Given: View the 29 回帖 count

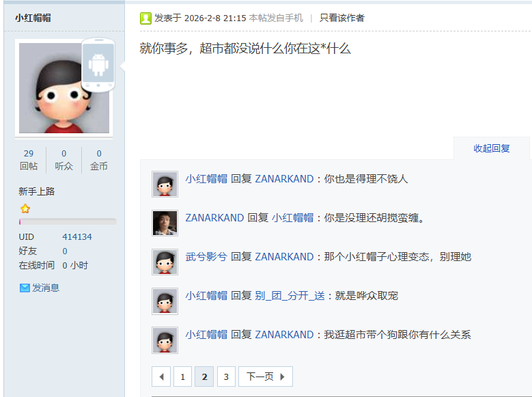Looking at the screenshot, I should pos(29,160).
